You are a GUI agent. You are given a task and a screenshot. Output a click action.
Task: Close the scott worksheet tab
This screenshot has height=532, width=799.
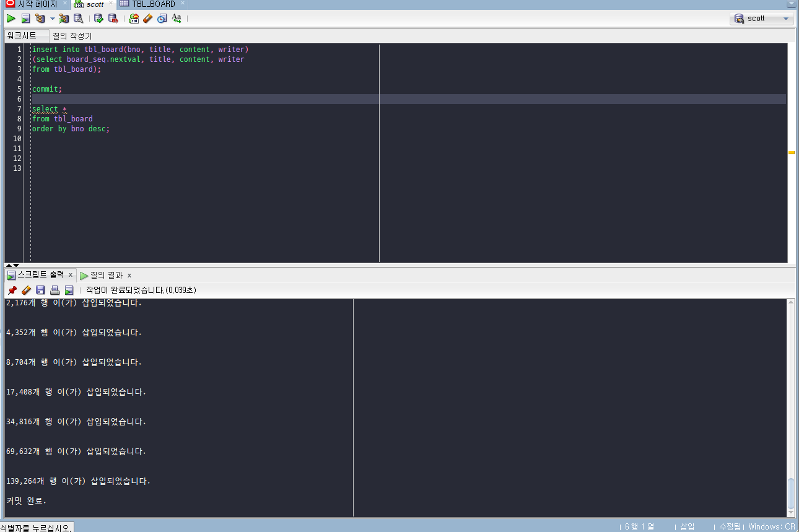tap(112, 3)
